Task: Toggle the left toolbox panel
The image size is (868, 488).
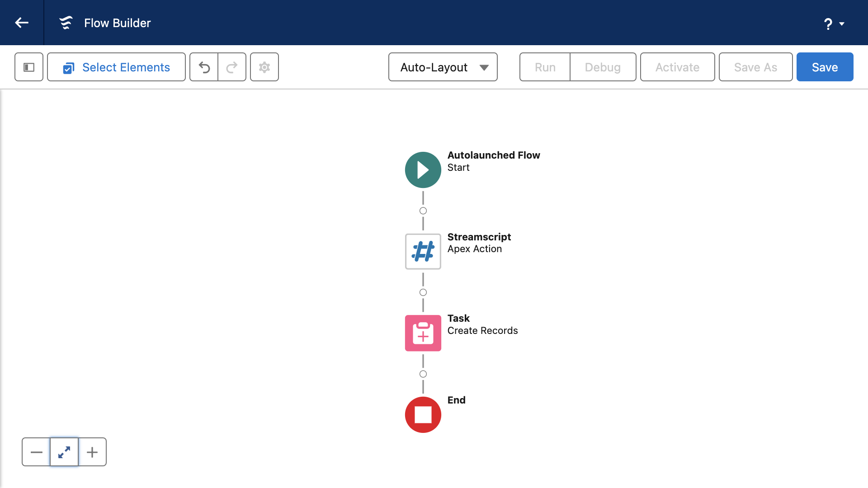Action: 29,67
